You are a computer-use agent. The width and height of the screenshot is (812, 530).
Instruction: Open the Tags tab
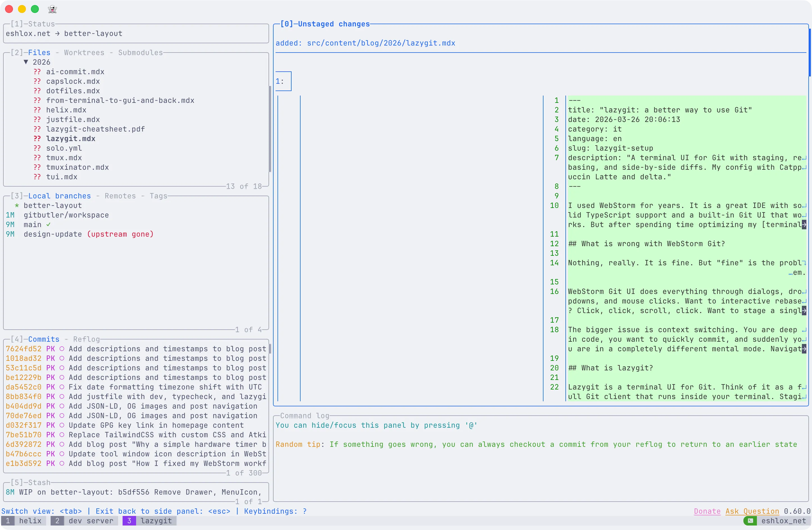[158, 196]
